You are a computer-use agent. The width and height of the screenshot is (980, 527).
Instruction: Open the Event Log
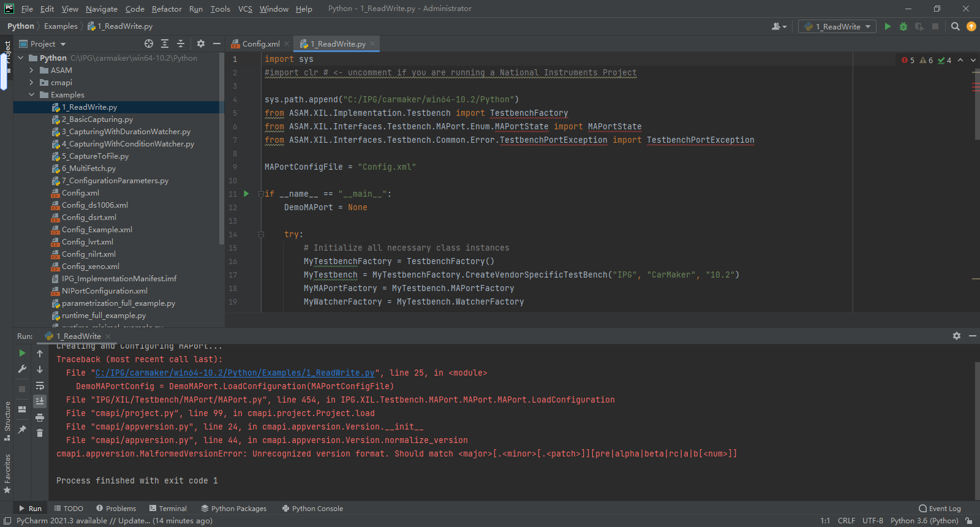(x=940, y=509)
